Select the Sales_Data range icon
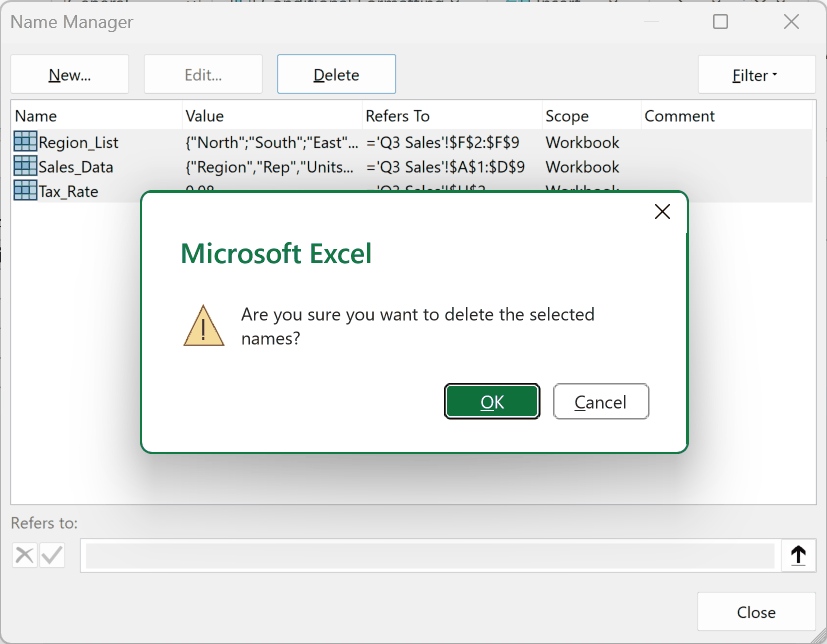The width and height of the screenshot is (827, 644). click(x=25, y=166)
